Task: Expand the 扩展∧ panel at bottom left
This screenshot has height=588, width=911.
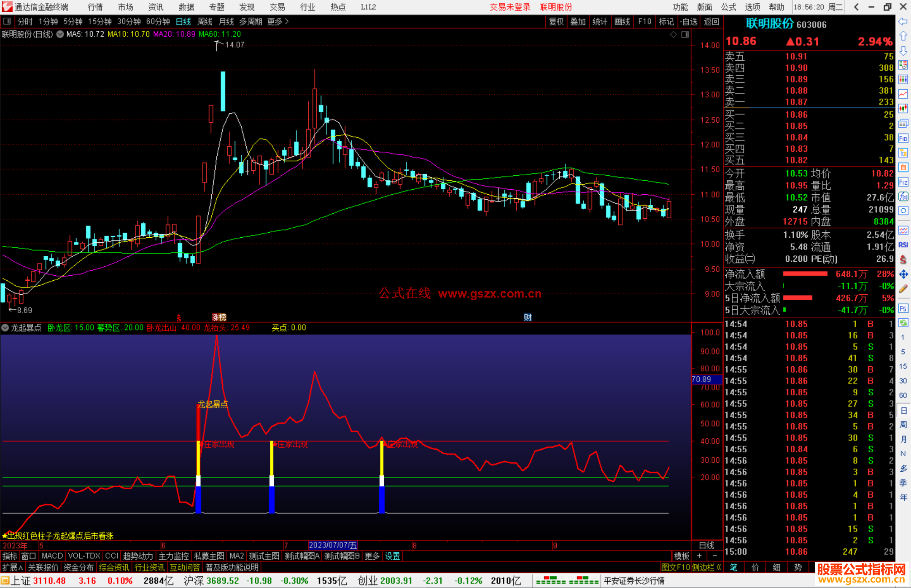Action: (x=13, y=567)
